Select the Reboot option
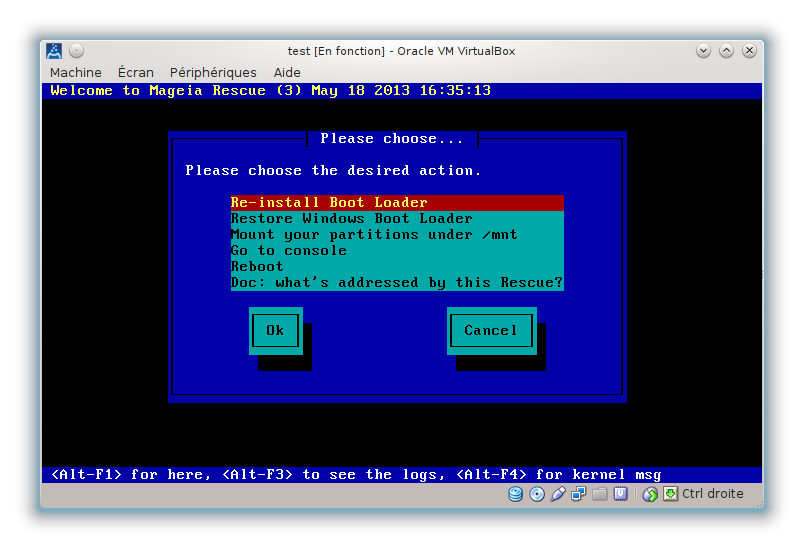The image size is (804, 548). (397, 267)
